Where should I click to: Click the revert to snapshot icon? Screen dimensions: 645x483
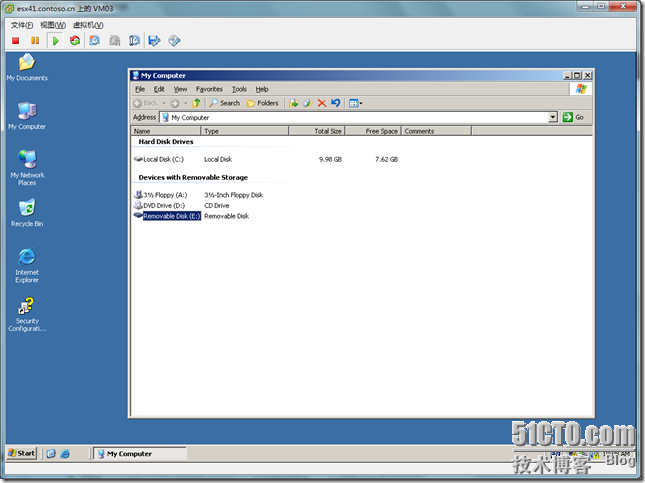coord(114,41)
